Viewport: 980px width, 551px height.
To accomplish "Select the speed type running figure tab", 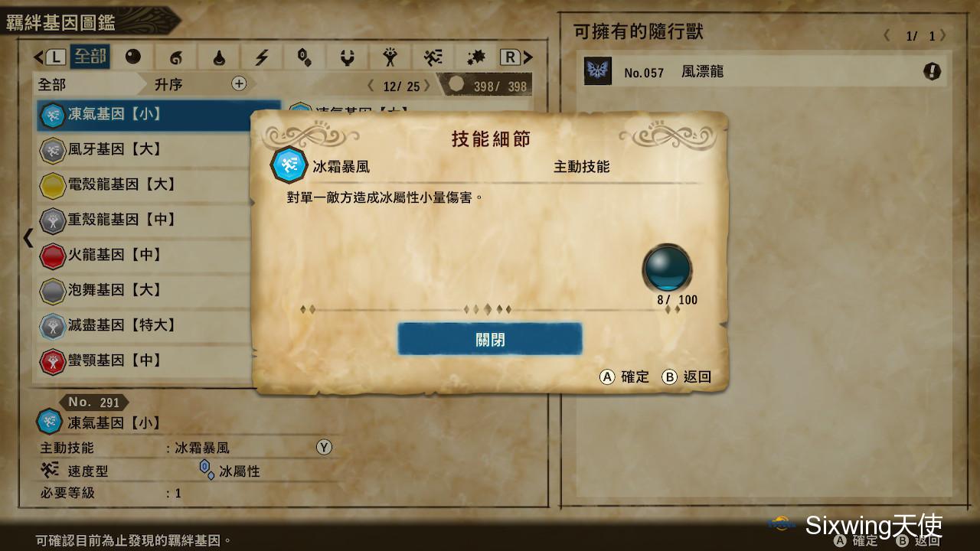I will point(433,57).
